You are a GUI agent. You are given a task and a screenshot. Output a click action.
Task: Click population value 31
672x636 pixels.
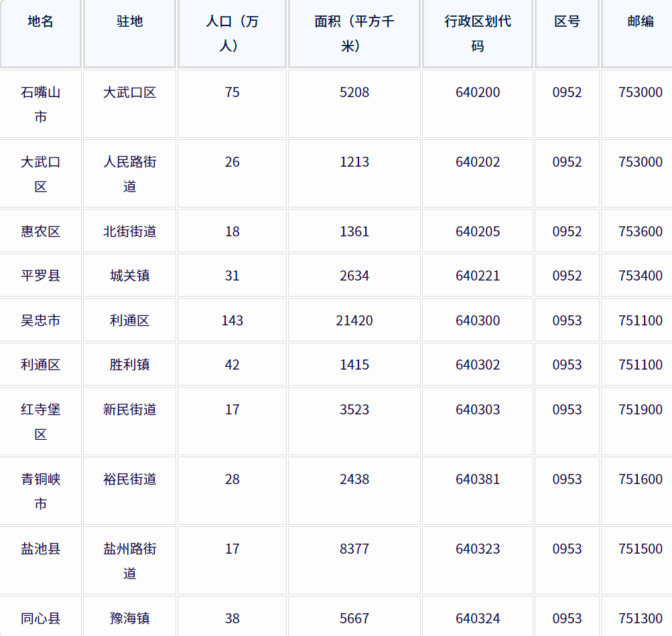(x=232, y=275)
